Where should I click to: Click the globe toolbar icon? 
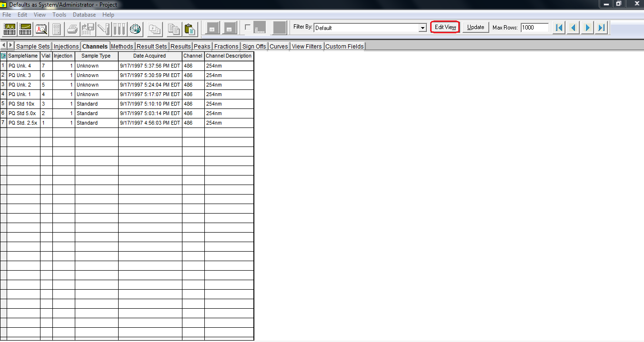tap(135, 29)
